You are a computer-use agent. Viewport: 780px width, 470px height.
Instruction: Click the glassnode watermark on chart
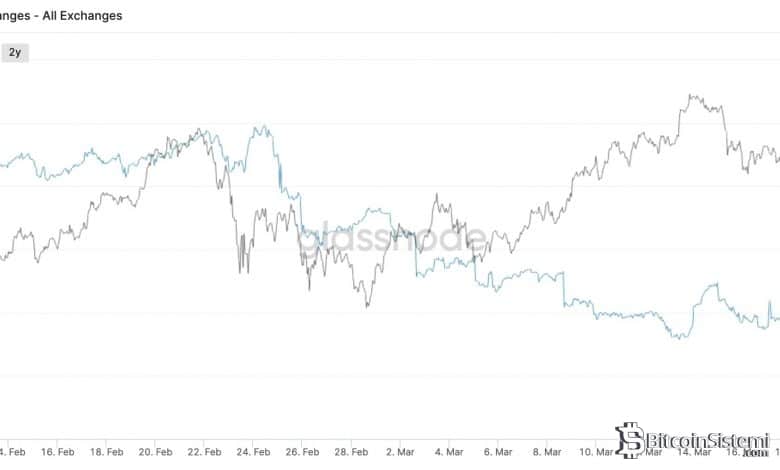[x=393, y=238]
